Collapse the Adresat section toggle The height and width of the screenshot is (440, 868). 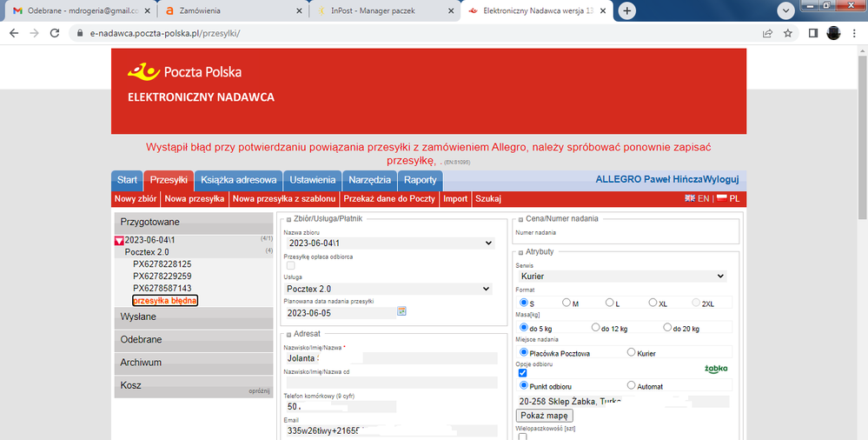289,334
